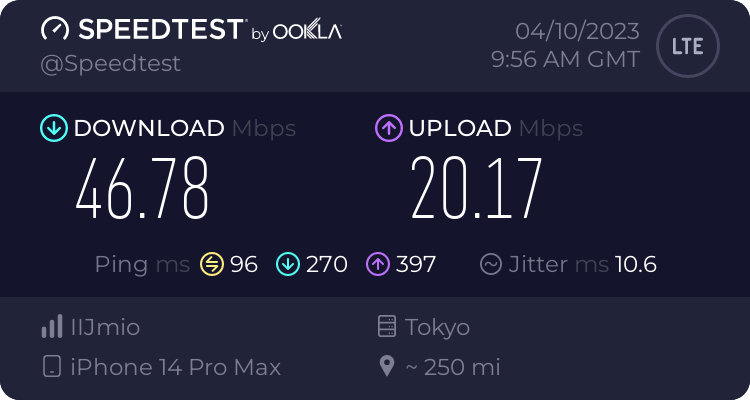Click the 04/10/2023 test date
This screenshot has width=750, height=400.
point(577,32)
